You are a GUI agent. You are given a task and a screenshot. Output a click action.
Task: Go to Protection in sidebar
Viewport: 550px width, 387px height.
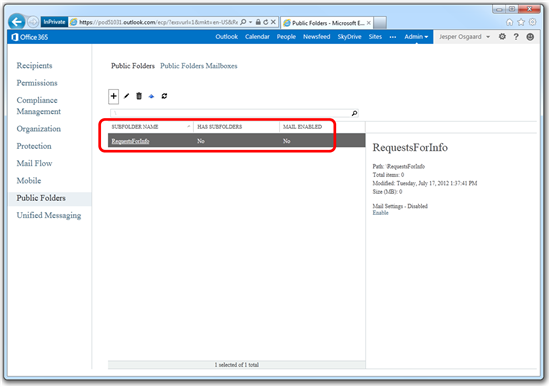pos(34,146)
